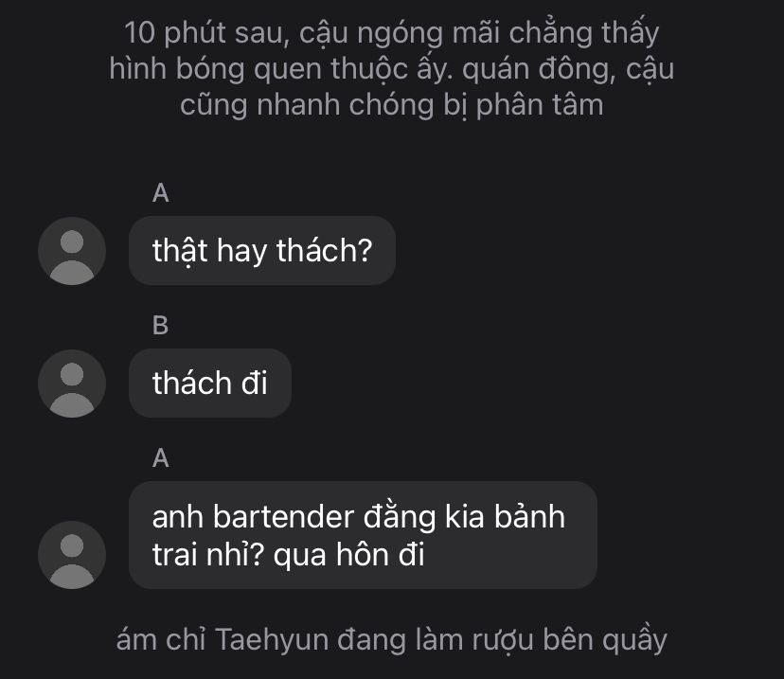Click sender name A above the bartender message

coord(161,457)
